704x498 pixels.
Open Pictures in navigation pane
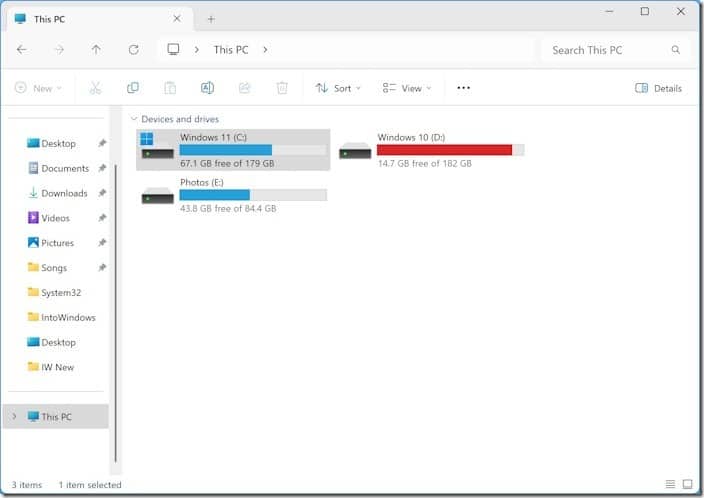51,243
